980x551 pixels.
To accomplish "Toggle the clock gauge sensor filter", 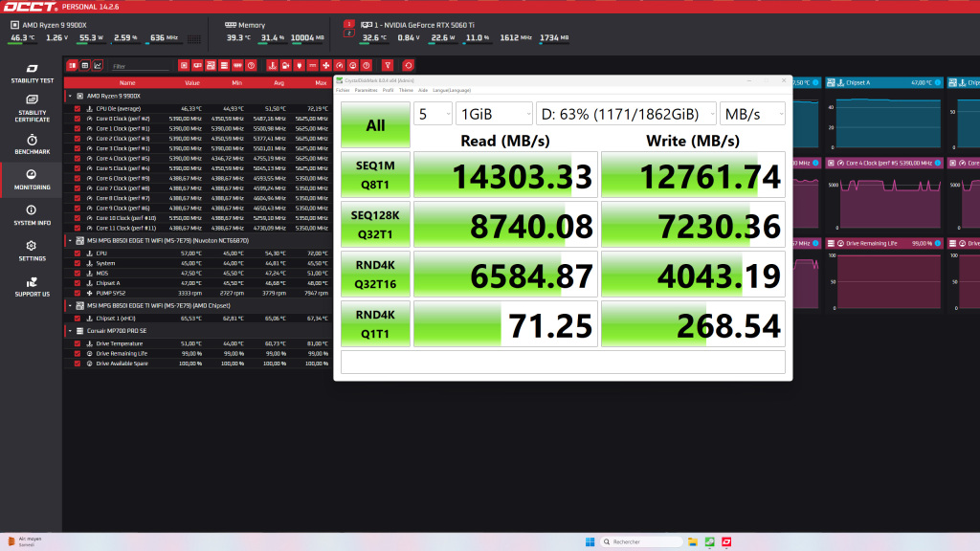I will pos(340,66).
